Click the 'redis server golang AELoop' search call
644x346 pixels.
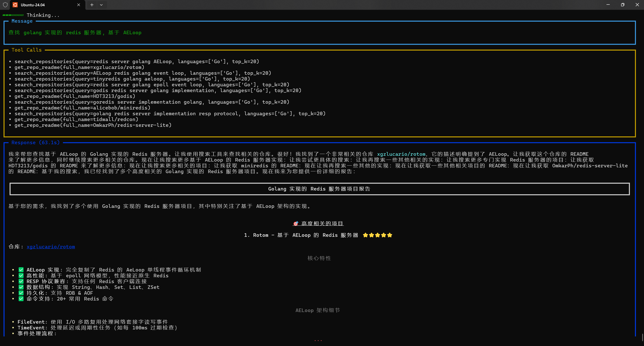[137, 62]
